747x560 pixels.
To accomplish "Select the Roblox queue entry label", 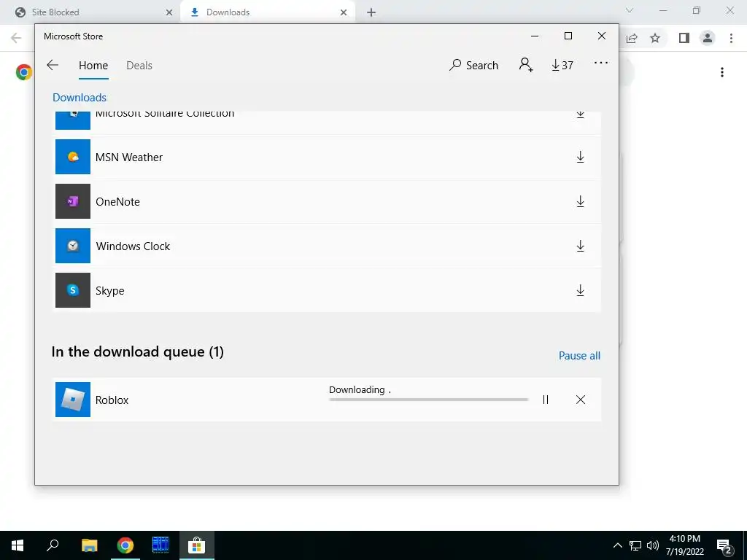I will (x=112, y=400).
